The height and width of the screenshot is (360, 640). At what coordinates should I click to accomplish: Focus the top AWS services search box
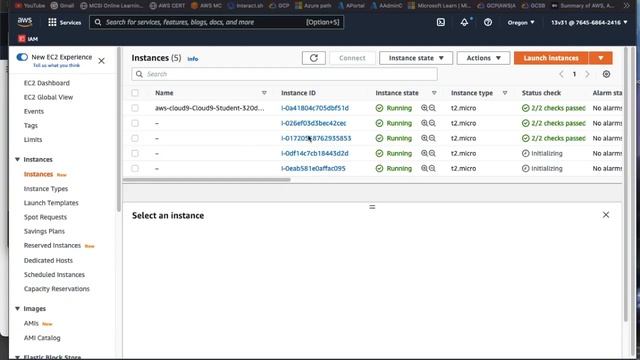click(216, 22)
